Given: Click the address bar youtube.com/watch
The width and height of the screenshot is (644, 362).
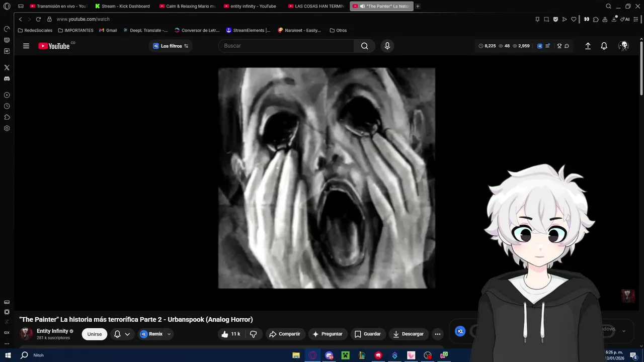Looking at the screenshot, I should tap(83, 19).
